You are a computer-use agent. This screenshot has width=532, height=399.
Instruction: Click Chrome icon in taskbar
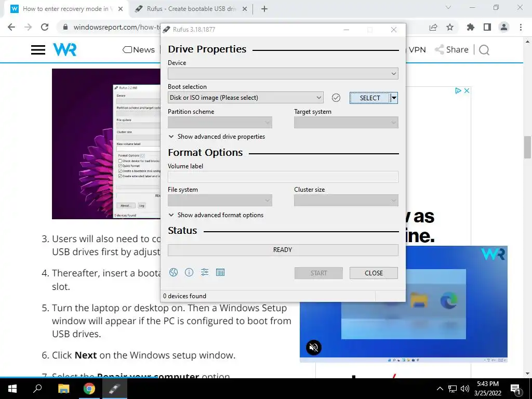pos(89,389)
